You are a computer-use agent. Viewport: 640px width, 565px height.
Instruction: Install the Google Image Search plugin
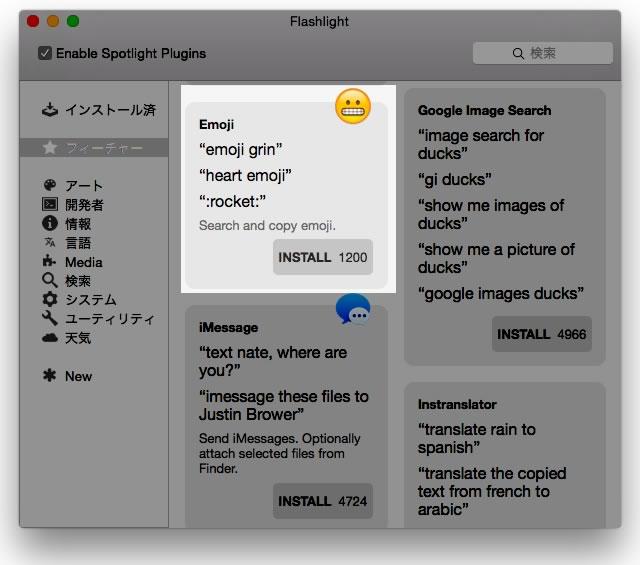(541, 334)
